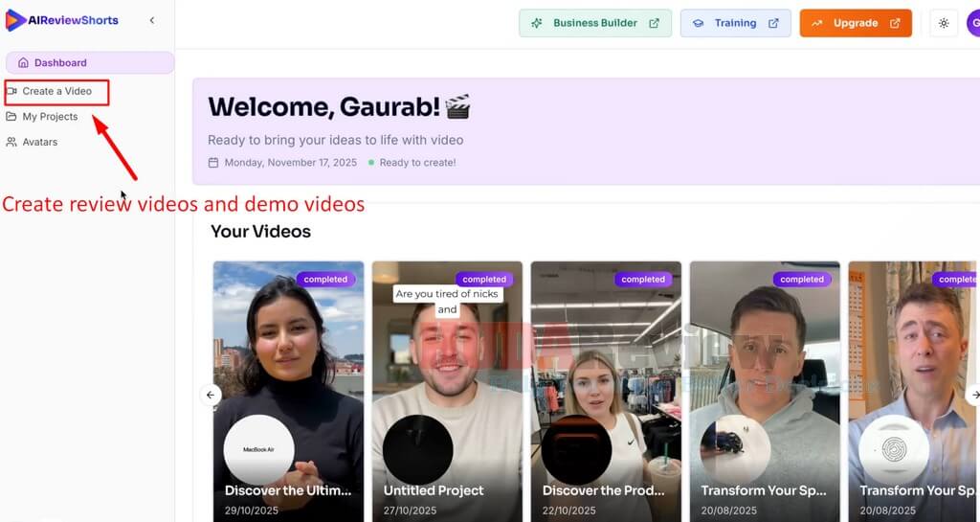The image size is (980, 522).
Task: Click the Ready to create! status text
Action: [x=417, y=163]
